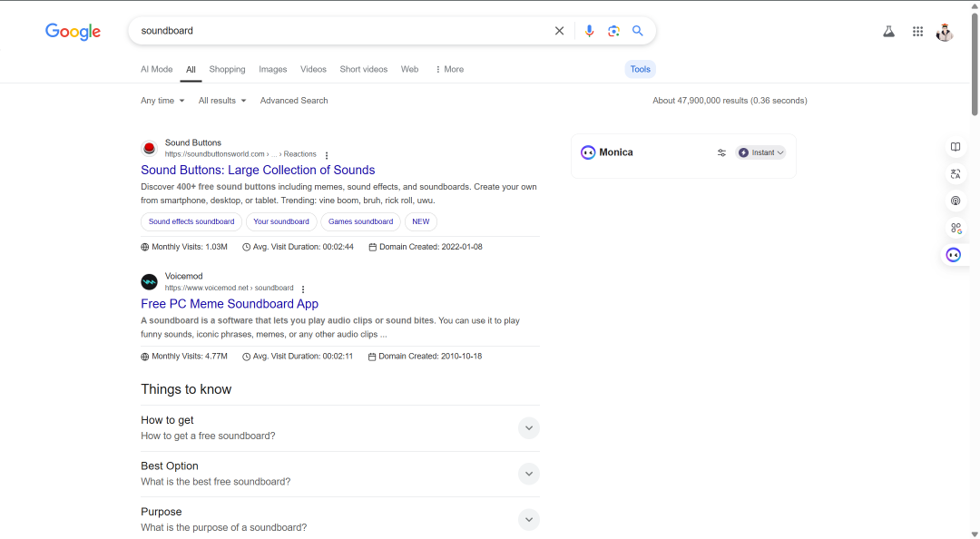The image size is (980, 539).
Task: Click the Monica logo in the panel
Action: (588, 152)
